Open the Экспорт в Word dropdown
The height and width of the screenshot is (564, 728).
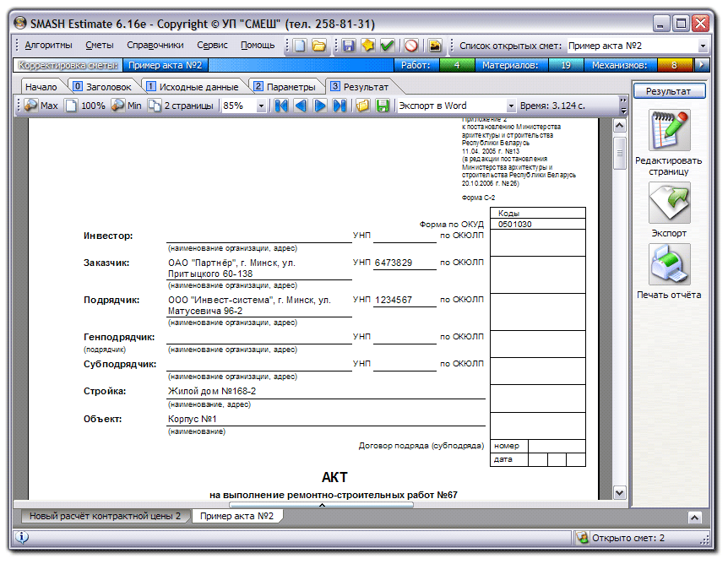point(511,106)
